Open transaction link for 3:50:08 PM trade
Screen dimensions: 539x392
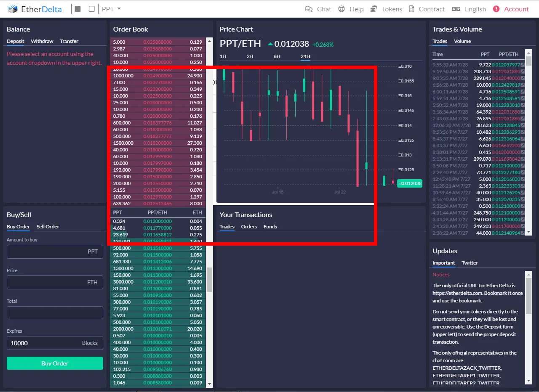click(x=523, y=166)
